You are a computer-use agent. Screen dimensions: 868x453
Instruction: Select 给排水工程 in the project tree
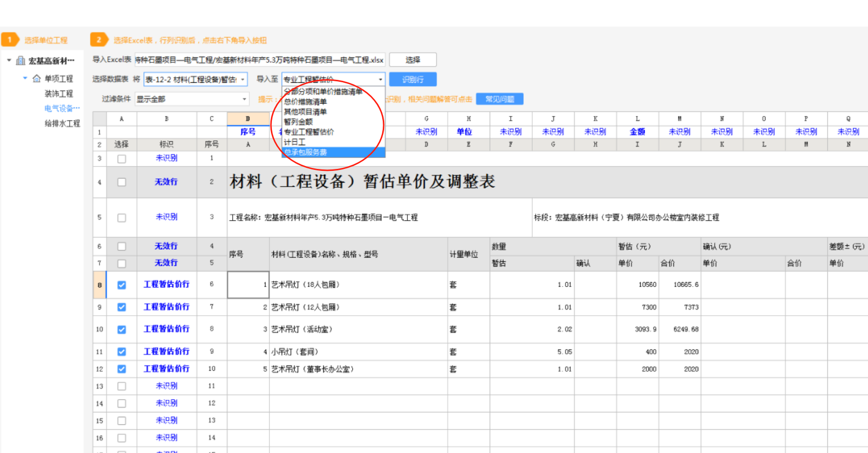coord(62,123)
